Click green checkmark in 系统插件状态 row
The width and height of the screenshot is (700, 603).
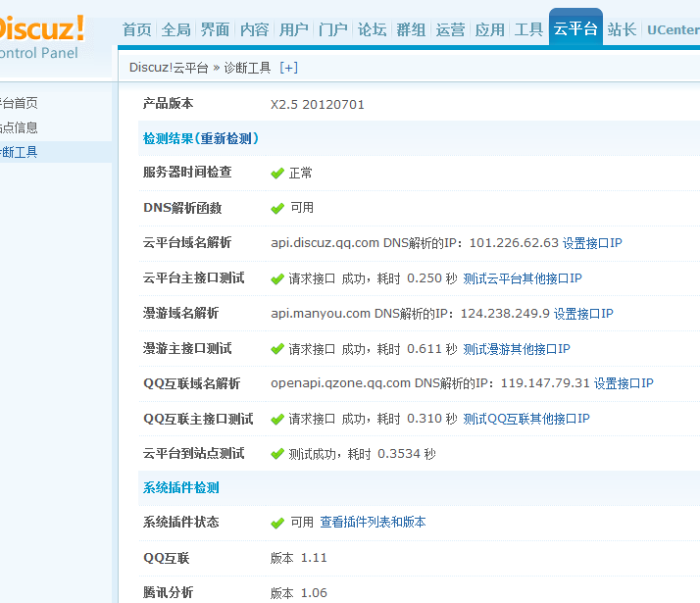277,524
